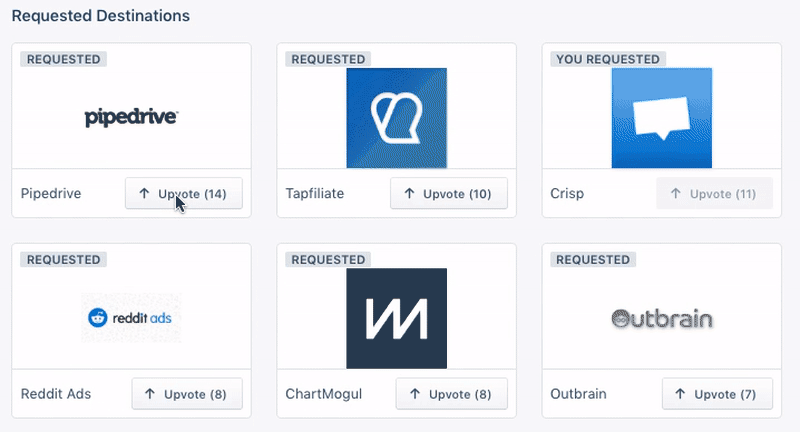Upvote the Pipedrive destination request
The width and height of the screenshot is (800, 432).
point(184,193)
